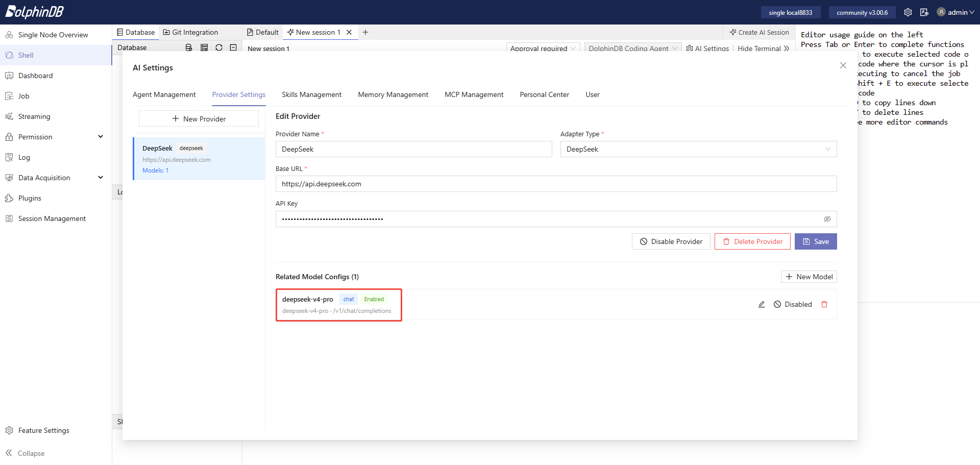
Task: Switch to MCP Management tab
Action: 474,94
